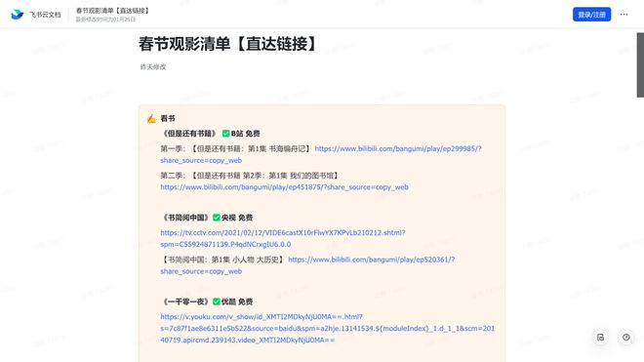The image size is (644, 362).
Task: Click the bottom-right document catalog icon
Action: point(600,338)
